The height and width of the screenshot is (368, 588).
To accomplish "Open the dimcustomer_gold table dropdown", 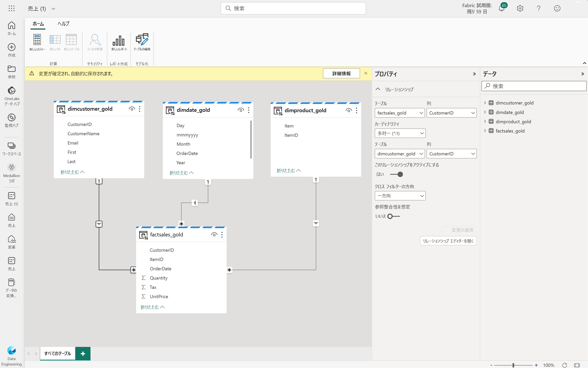I will point(400,154).
